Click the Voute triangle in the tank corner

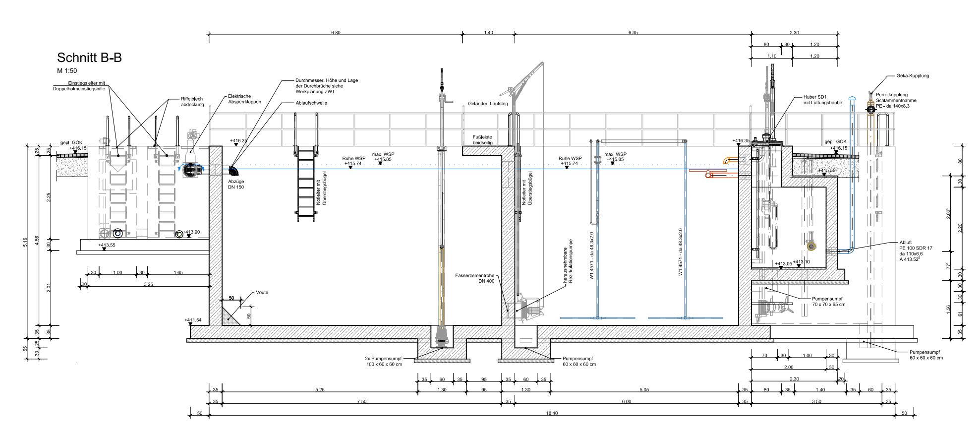[228, 317]
